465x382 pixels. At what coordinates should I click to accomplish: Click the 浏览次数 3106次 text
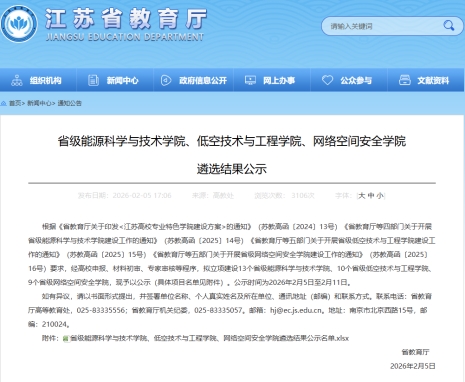point(284,196)
